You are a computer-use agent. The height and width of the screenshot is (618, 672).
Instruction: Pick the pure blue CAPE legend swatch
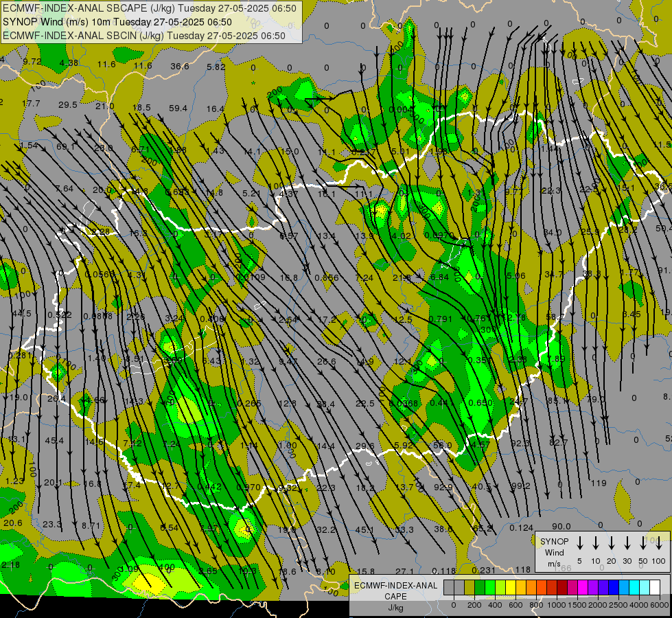click(x=613, y=587)
